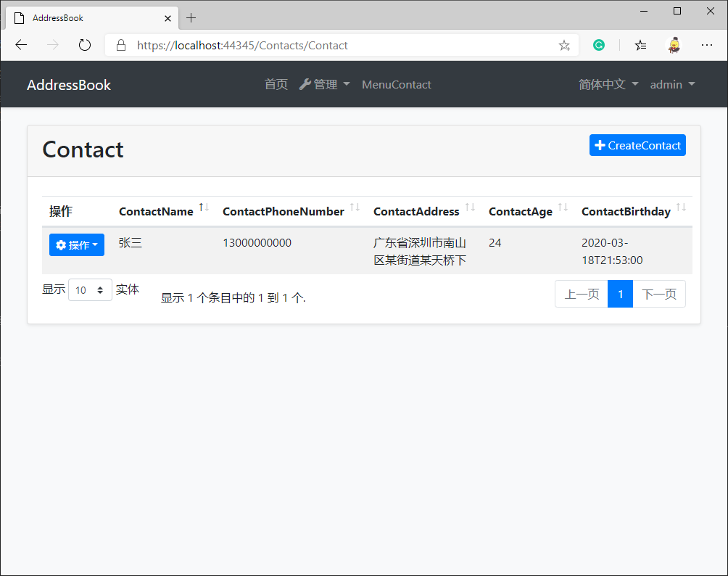The width and height of the screenshot is (728, 576).
Task: Add this page to favorites with the star
Action: tap(564, 45)
